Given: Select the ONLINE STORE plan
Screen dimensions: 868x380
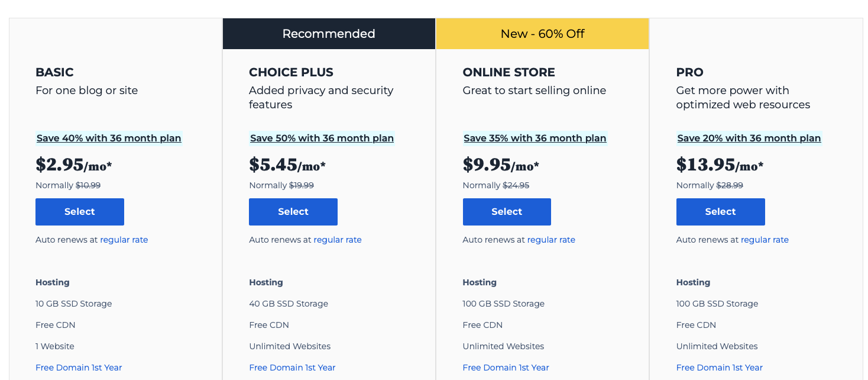Looking at the screenshot, I should pyautogui.click(x=507, y=212).
